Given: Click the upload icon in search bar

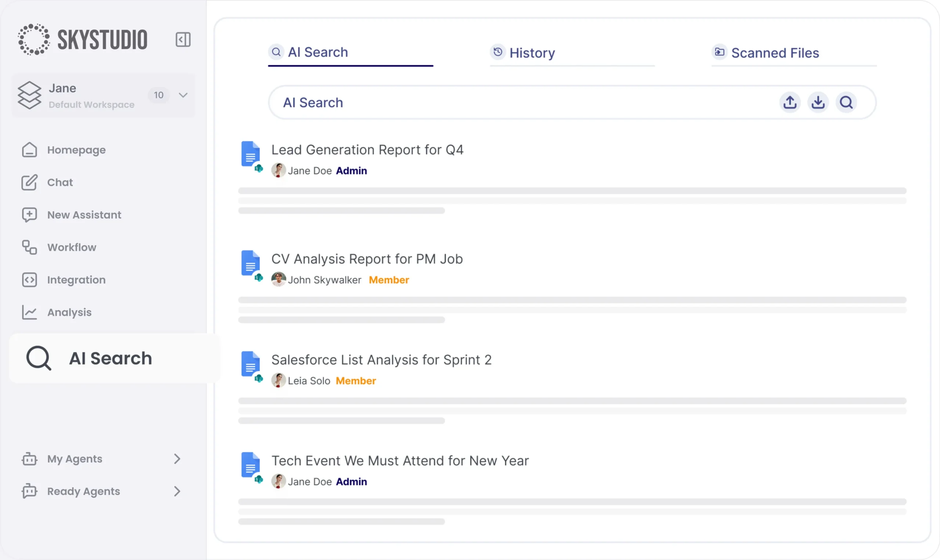Looking at the screenshot, I should [790, 102].
